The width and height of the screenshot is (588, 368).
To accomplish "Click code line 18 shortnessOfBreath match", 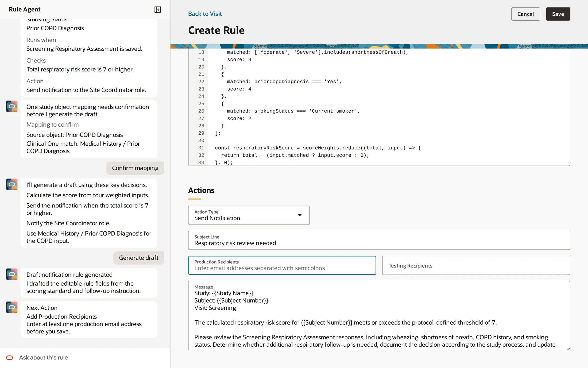I will click(318, 52).
